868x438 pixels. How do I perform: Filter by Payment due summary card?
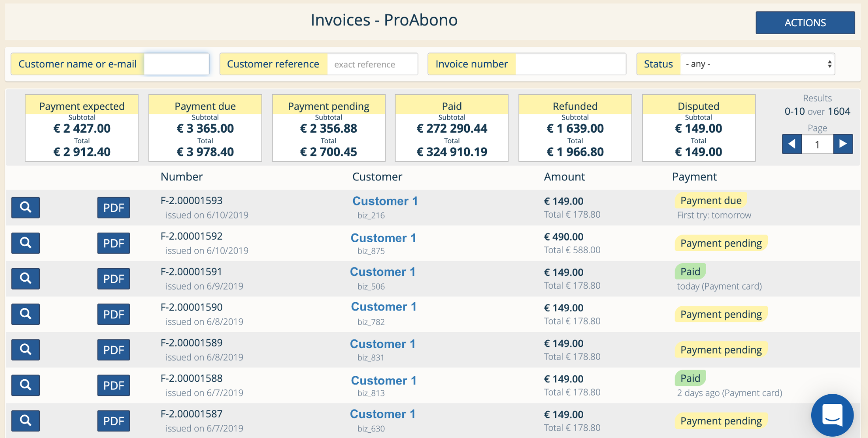coord(205,128)
